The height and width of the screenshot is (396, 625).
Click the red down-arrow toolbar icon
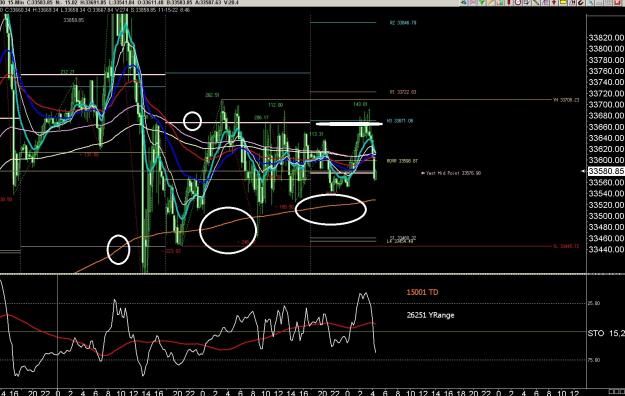click(554, 2)
